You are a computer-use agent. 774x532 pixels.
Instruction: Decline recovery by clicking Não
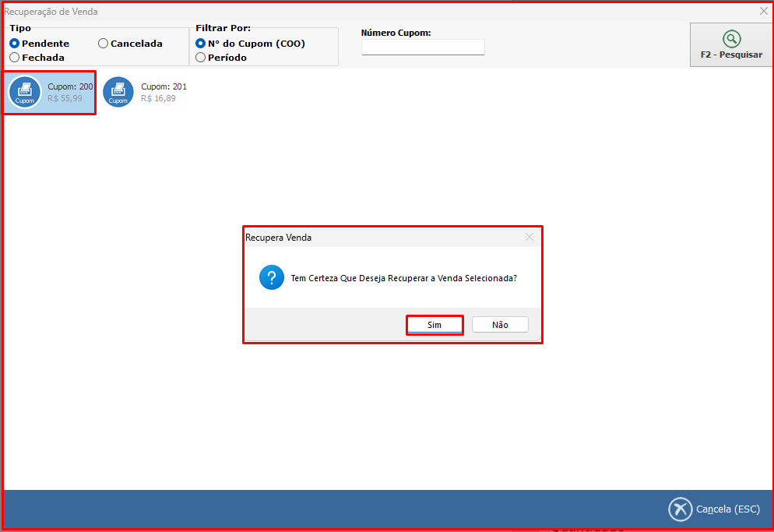coord(500,325)
